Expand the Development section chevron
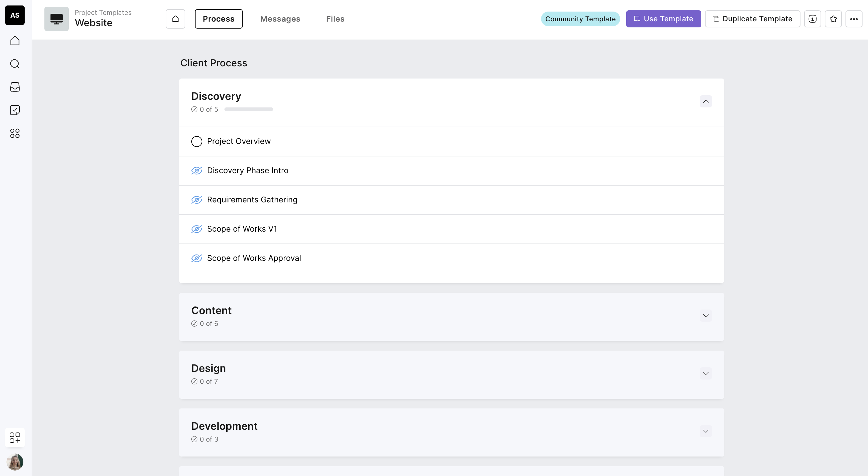The width and height of the screenshot is (868, 476). [x=706, y=432]
